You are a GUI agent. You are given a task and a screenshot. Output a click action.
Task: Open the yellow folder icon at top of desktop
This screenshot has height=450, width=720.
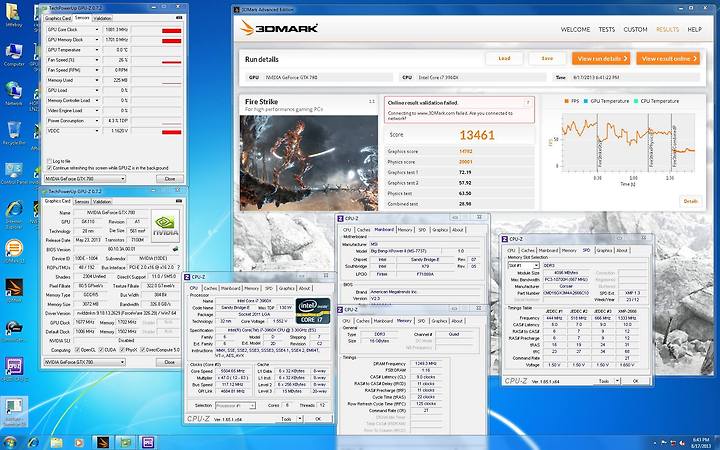(x=13, y=16)
